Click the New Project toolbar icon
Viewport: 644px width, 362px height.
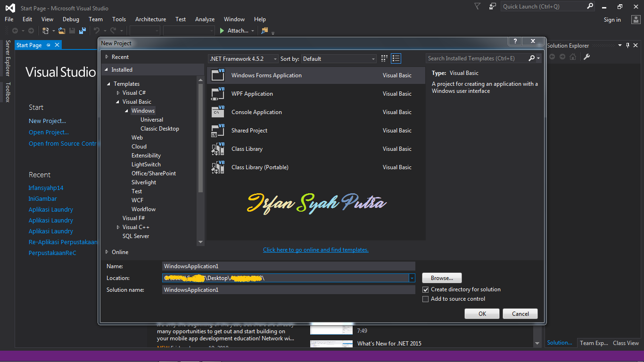point(46,31)
